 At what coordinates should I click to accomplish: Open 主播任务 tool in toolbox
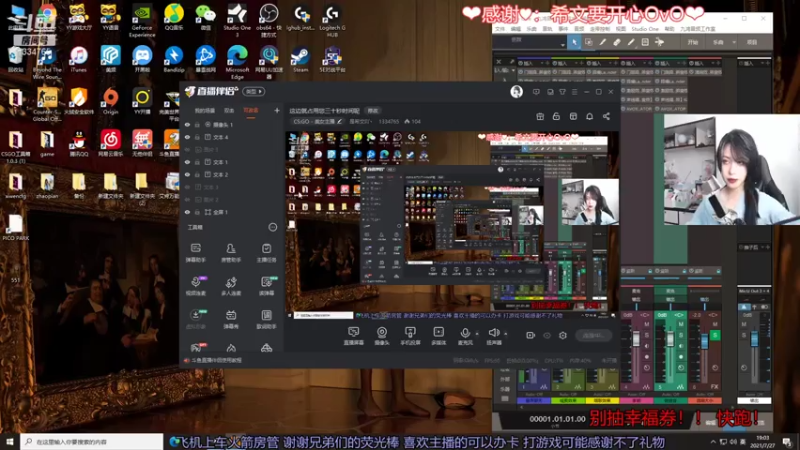(266, 253)
